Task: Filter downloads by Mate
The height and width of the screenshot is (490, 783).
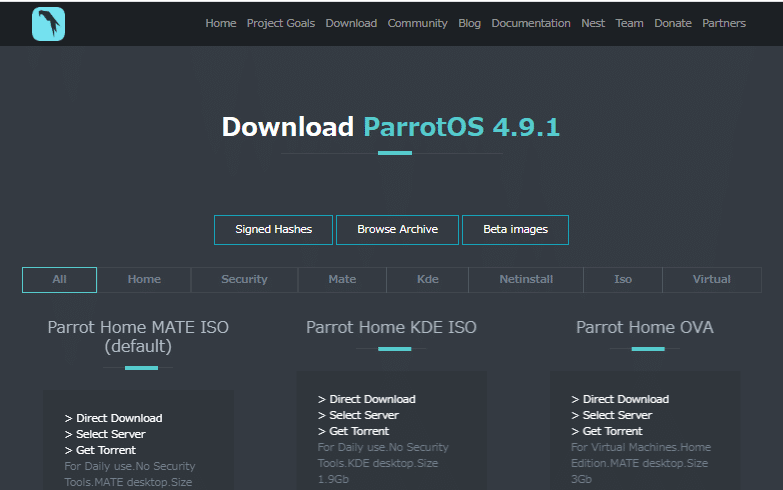Action: click(342, 280)
